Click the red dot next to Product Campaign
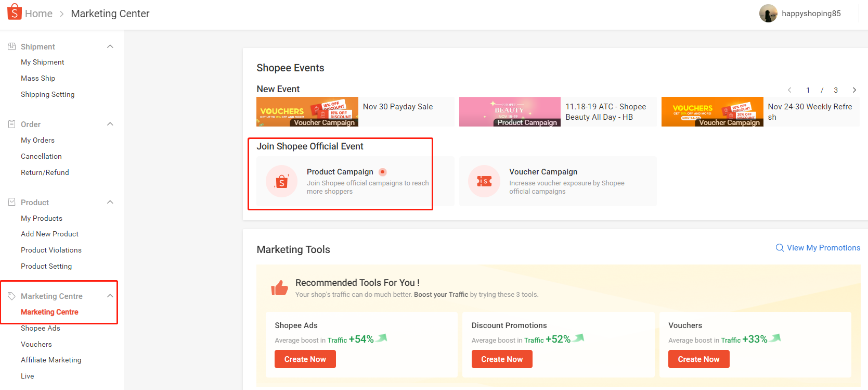The height and width of the screenshot is (390, 868). click(382, 172)
